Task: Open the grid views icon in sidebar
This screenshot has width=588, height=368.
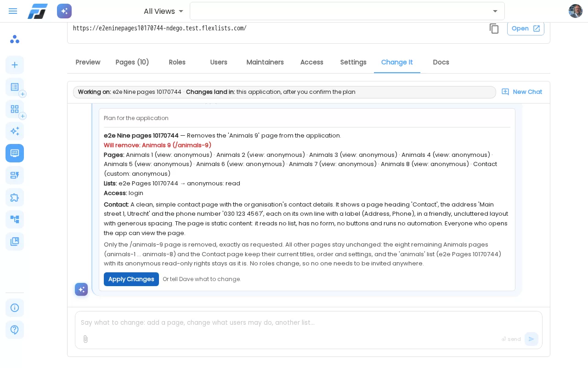Action: (x=15, y=109)
